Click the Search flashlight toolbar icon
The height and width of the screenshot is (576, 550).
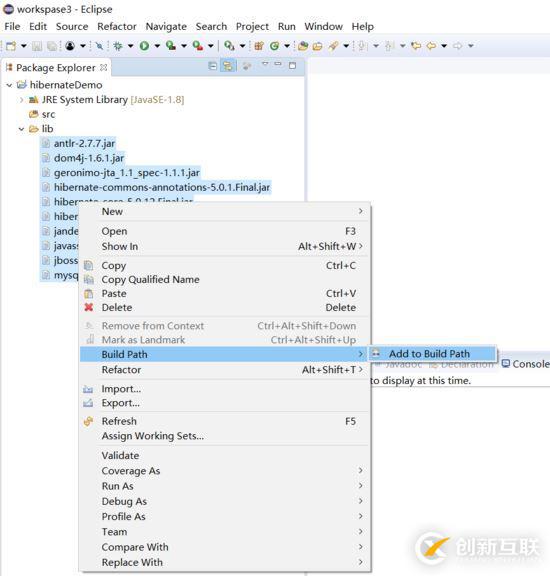point(334,46)
